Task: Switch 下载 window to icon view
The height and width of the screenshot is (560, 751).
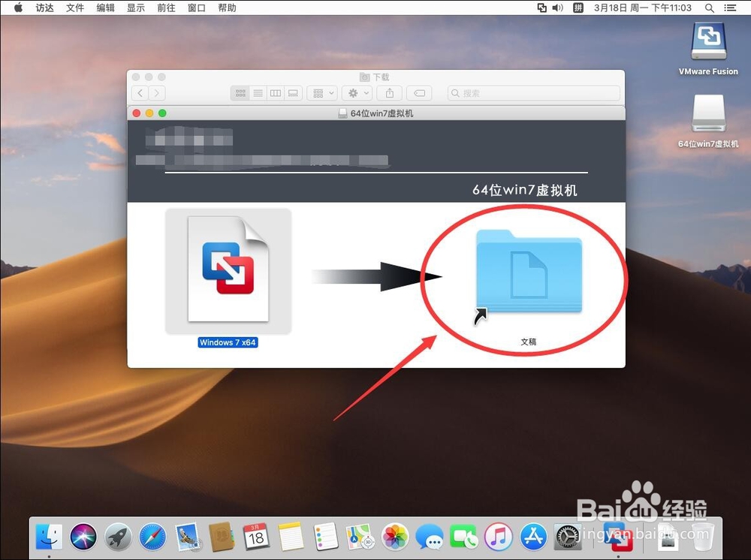Action: point(240,93)
